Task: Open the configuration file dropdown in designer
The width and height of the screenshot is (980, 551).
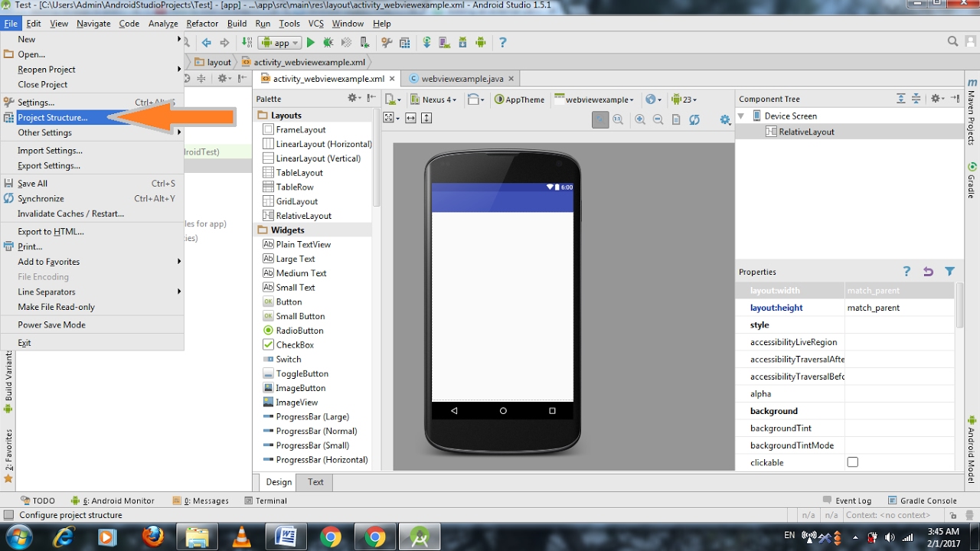Action: click(x=393, y=99)
